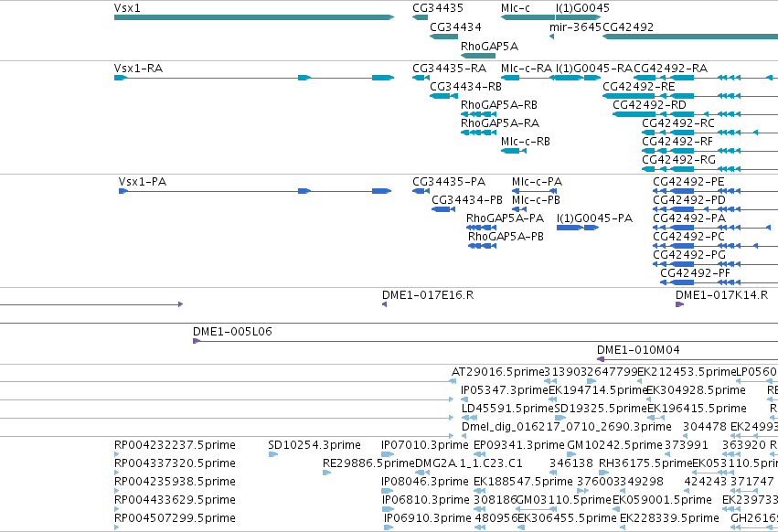
Task: Click CG42492-RC transcript label
Action: click(x=678, y=122)
